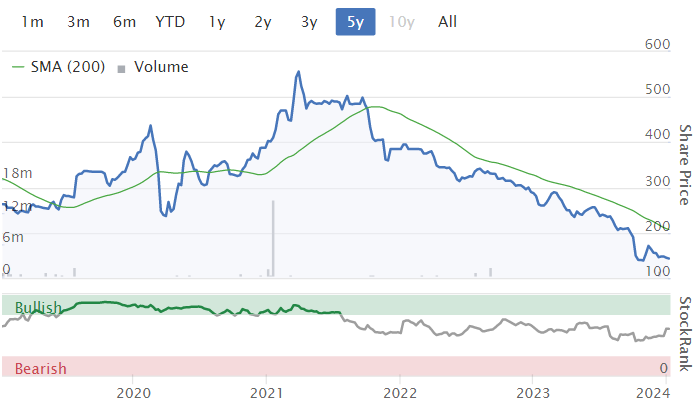Click the tall volume spike bar in 2021

point(273,239)
